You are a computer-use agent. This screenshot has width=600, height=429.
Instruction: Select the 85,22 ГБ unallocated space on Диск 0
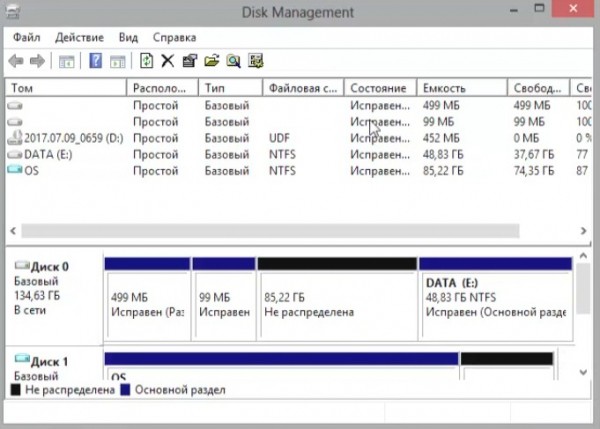pos(337,299)
